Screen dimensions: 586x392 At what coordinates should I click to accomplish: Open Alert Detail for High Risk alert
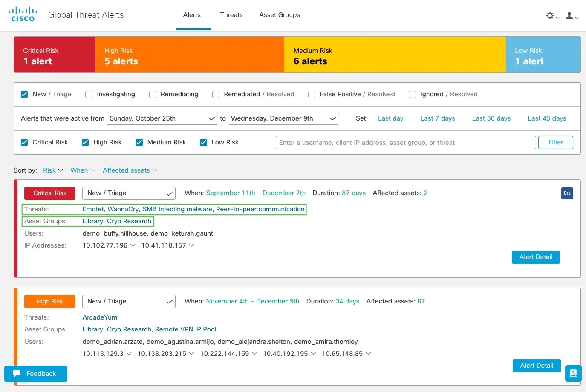(x=537, y=366)
